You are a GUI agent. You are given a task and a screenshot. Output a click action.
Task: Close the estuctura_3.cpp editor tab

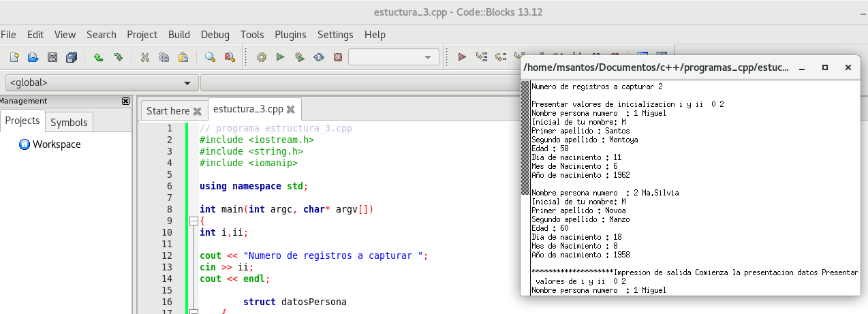(x=291, y=109)
